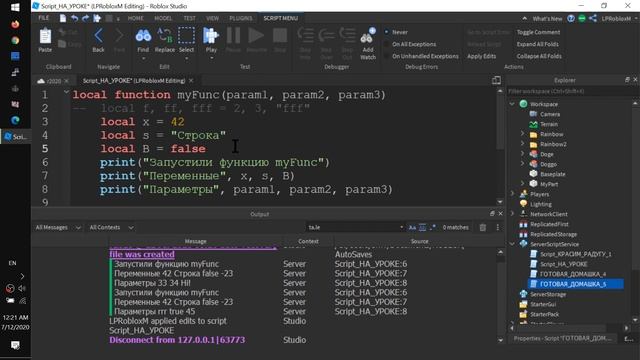
Task: Collapse the Workspace tree node
Action: tap(512, 104)
